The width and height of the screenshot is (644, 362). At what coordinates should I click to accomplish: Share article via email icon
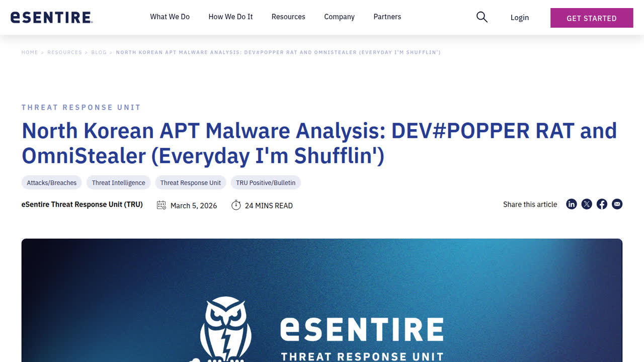(617, 204)
